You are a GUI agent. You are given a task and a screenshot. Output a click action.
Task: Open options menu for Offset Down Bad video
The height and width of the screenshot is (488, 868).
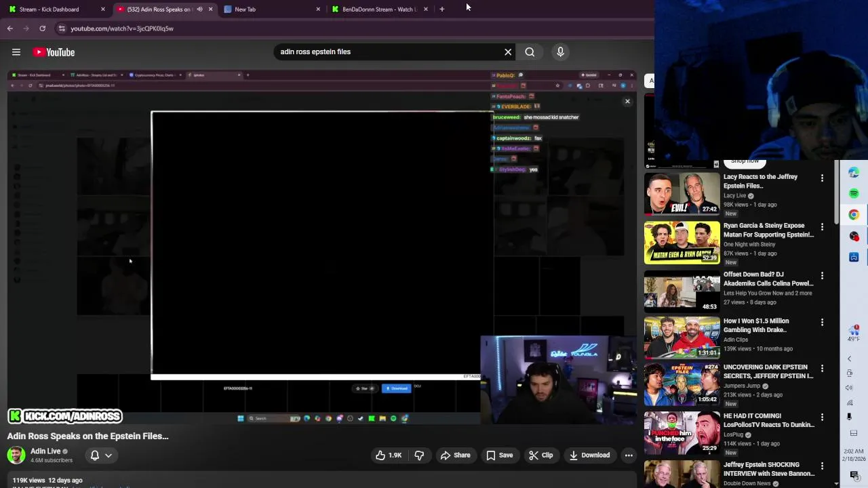click(822, 276)
